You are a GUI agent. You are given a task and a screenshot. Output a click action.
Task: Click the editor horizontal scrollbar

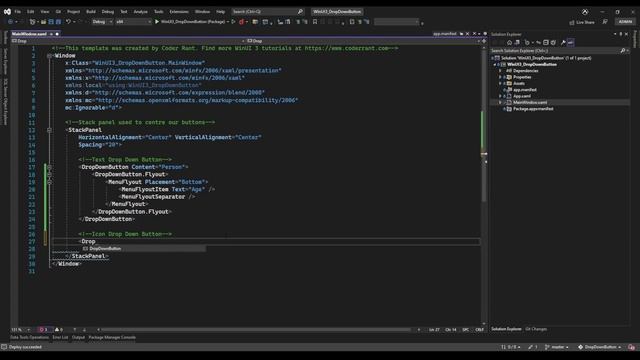257,330
